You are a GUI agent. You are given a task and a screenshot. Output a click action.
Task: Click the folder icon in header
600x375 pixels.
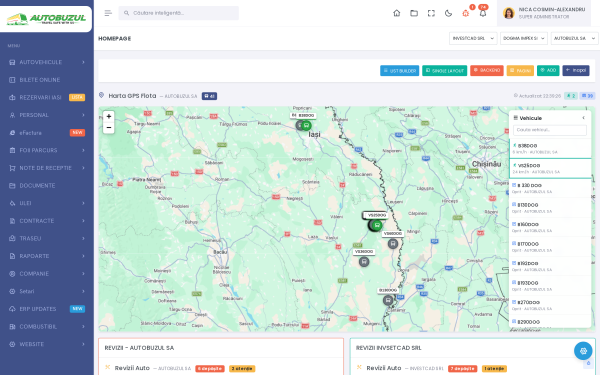pos(414,13)
